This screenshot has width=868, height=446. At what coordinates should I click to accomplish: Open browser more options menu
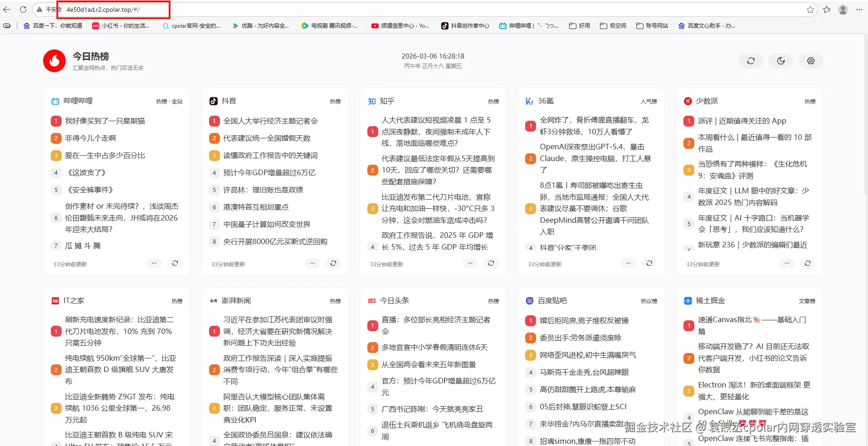(x=859, y=10)
